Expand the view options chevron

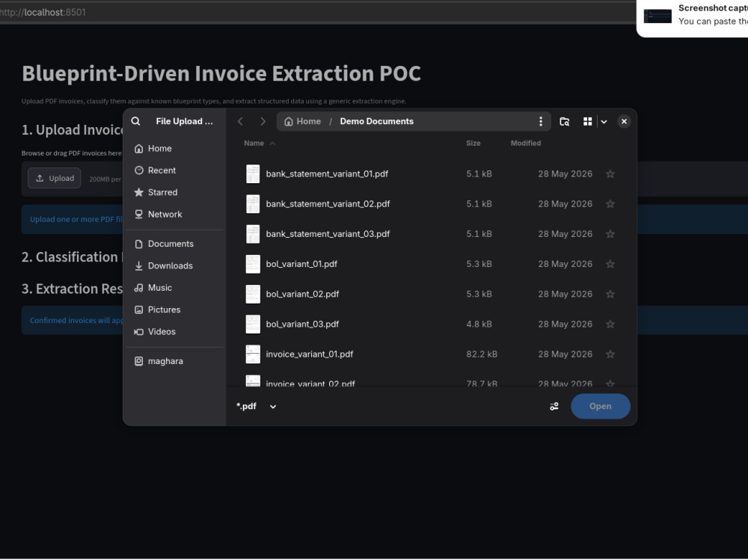point(604,122)
